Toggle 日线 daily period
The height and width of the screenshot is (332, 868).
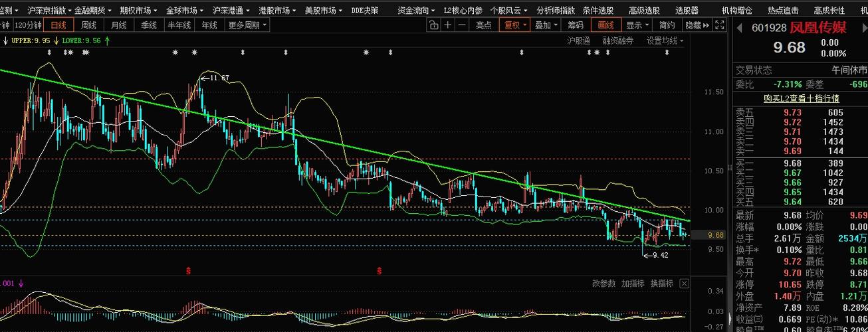[58, 25]
